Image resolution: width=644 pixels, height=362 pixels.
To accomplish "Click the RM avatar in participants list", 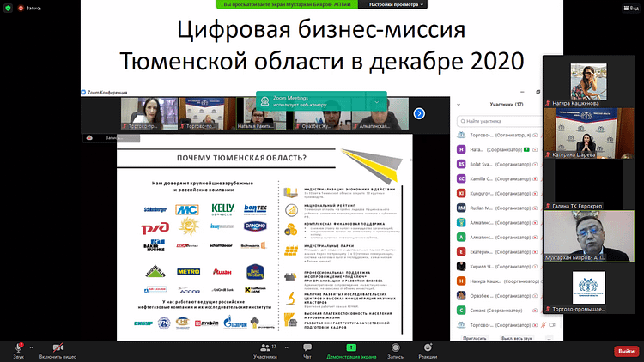I will click(461, 208).
